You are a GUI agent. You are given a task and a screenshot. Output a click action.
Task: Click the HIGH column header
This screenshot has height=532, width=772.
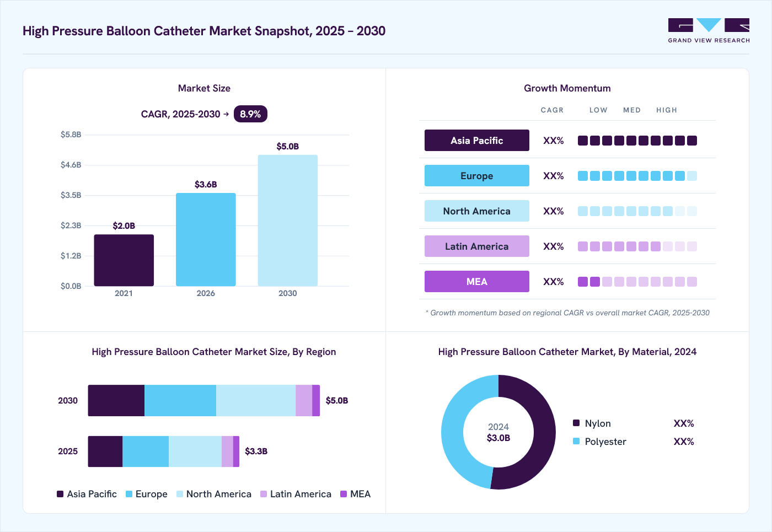click(667, 110)
